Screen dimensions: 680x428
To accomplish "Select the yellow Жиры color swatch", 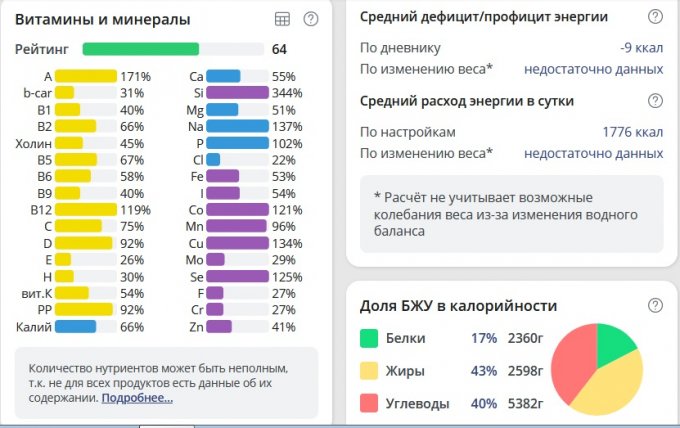I will pos(367,371).
